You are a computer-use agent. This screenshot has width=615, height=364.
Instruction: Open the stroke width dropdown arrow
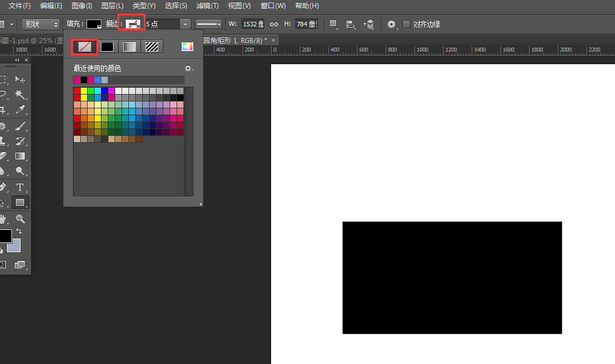[x=186, y=24]
